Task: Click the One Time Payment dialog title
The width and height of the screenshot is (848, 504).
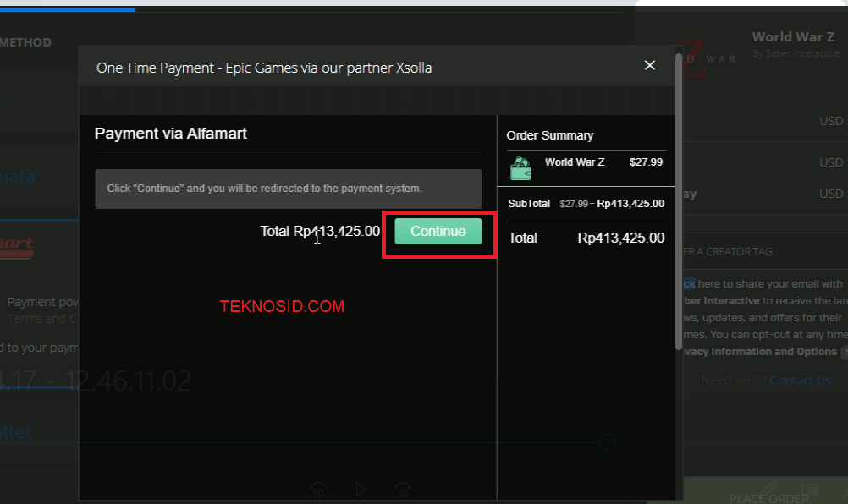Action: 264,68
